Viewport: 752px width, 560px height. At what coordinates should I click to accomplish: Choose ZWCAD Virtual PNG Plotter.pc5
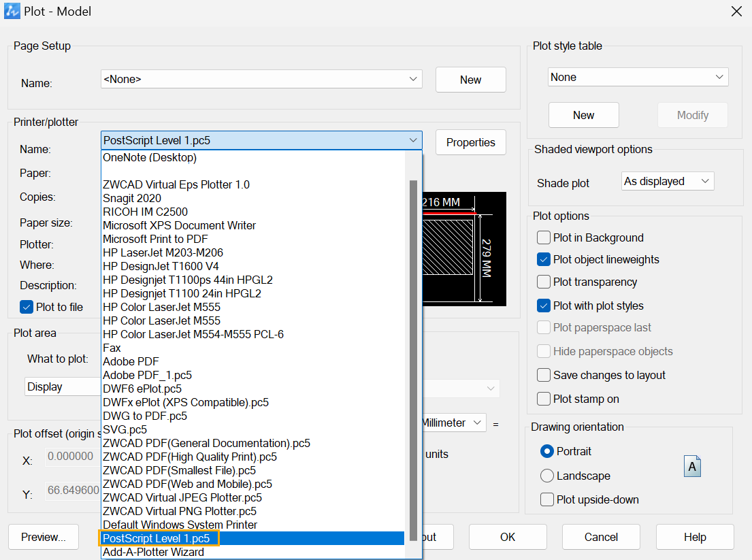point(253,511)
